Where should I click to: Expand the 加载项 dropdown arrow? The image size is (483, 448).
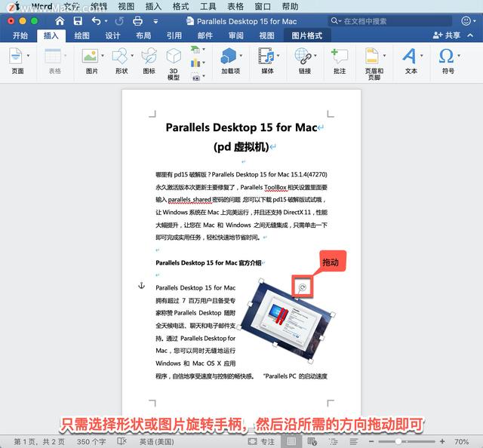click(x=241, y=56)
